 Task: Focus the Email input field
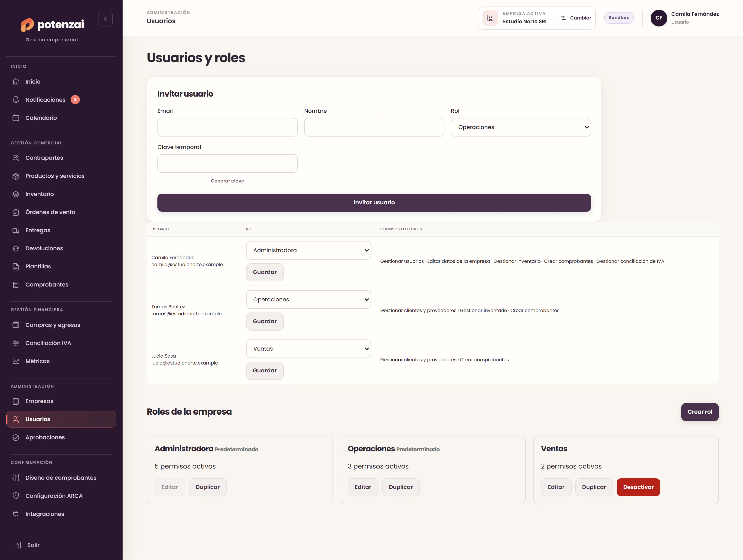[227, 127]
